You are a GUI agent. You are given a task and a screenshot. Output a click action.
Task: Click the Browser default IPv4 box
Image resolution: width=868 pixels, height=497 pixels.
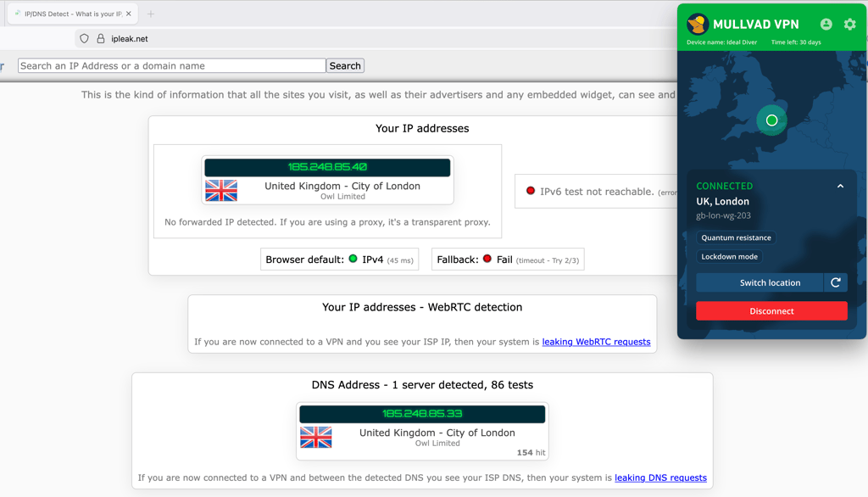click(x=339, y=260)
